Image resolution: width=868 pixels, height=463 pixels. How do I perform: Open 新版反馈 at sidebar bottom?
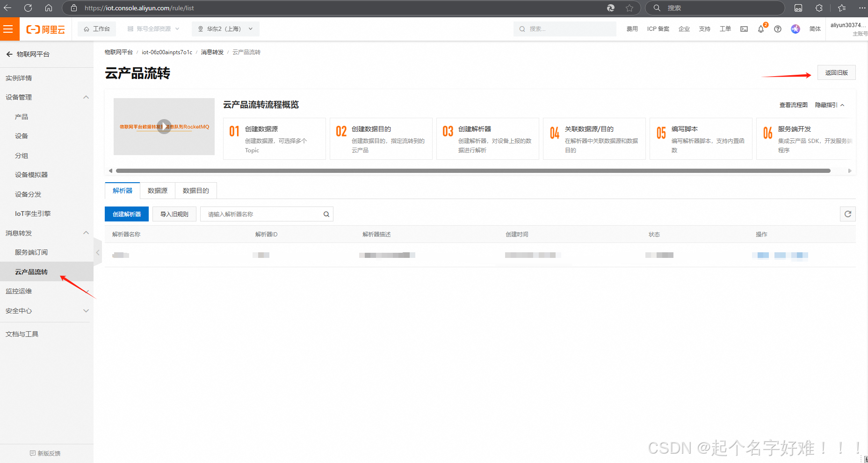coord(45,453)
